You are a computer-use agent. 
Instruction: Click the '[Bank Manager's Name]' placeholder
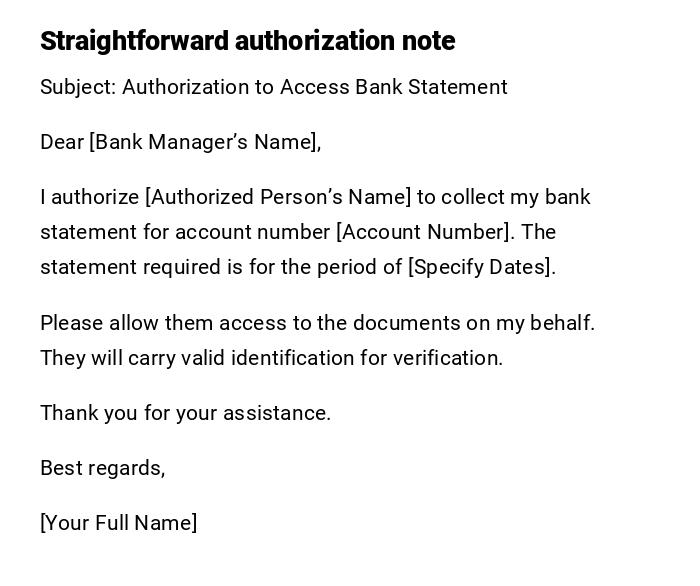204,142
